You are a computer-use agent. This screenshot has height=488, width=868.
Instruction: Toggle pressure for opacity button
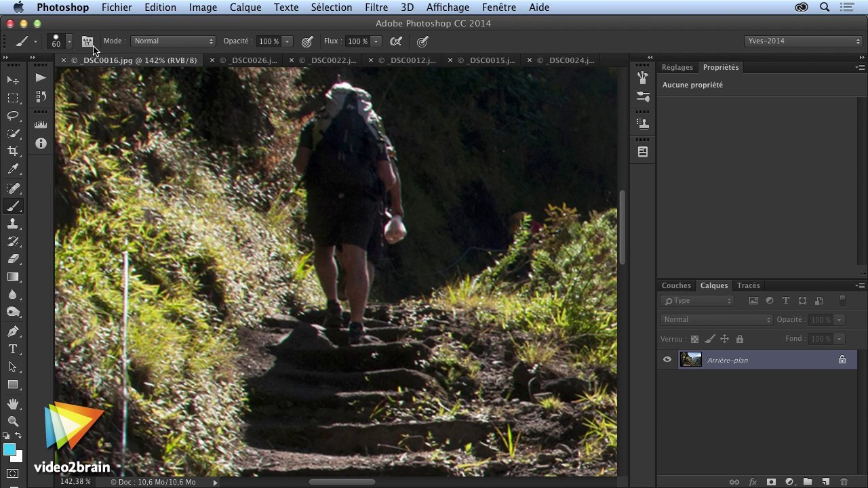307,41
